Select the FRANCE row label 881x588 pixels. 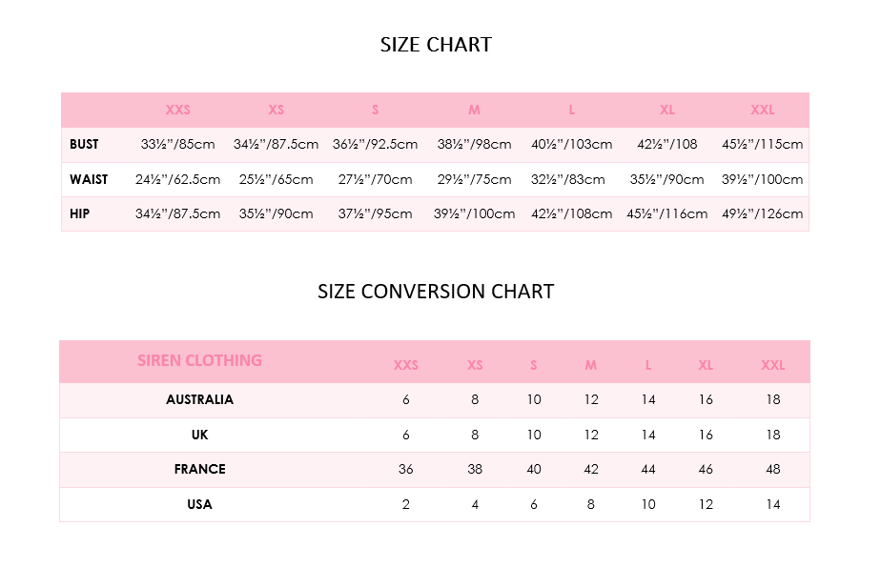click(199, 469)
